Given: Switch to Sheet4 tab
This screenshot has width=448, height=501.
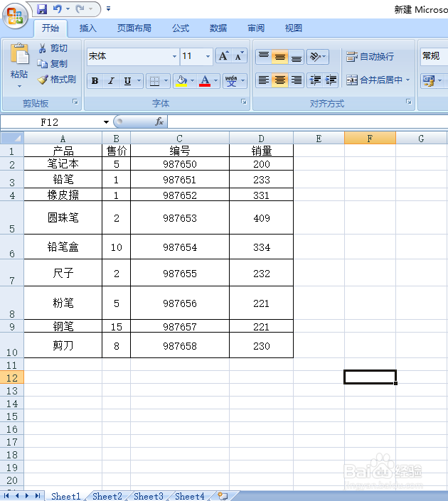Looking at the screenshot, I should (190, 496).
